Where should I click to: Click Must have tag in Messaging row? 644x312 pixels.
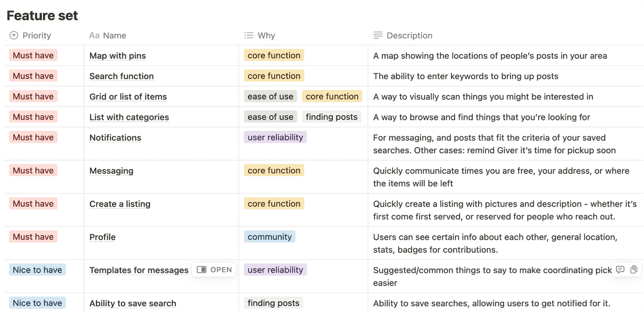tap(33, 170)
